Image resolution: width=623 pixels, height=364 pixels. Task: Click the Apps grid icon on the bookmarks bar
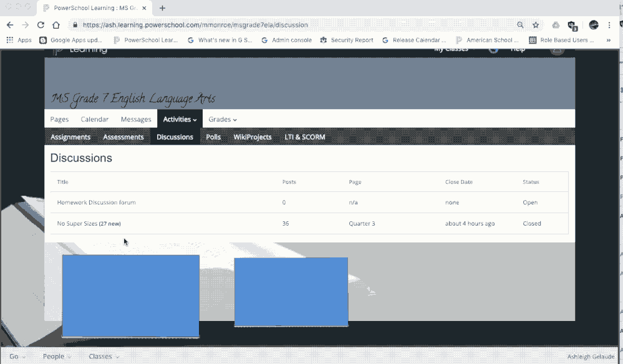coord(9,39)
